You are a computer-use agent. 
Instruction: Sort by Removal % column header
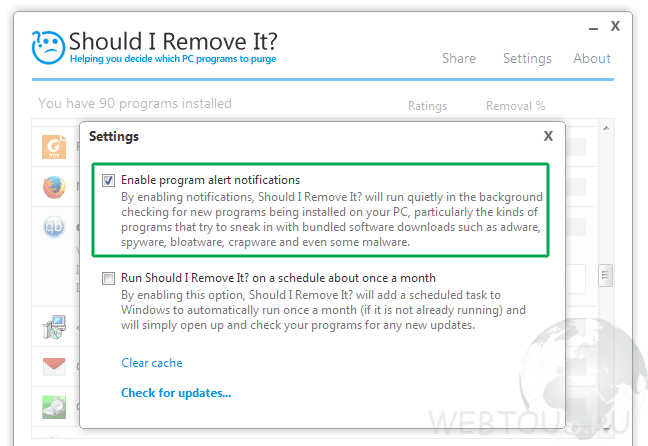(515, 106)
